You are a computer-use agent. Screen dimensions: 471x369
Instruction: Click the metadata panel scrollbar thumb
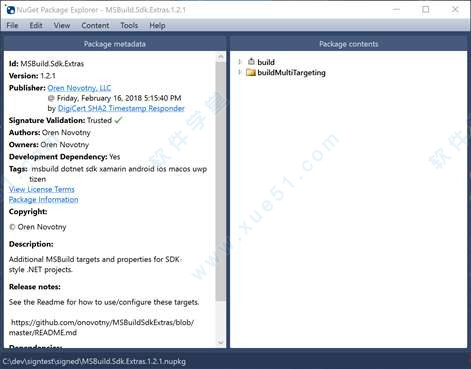pos(220,182)
